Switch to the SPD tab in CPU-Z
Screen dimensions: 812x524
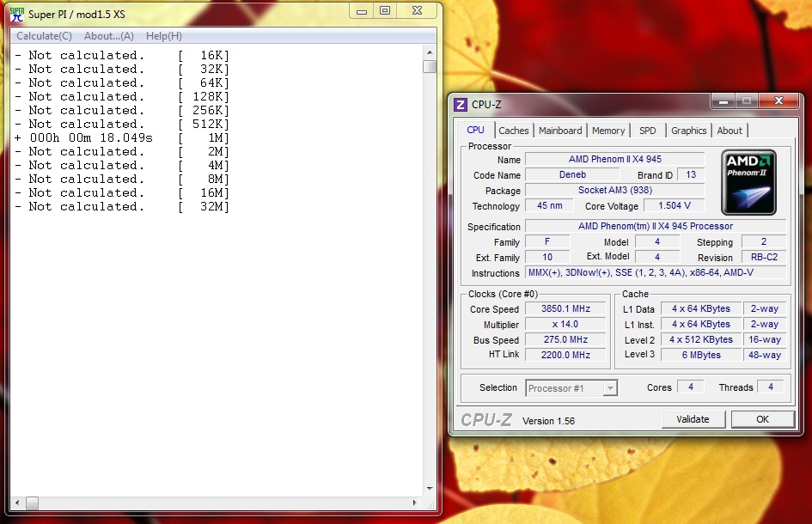coord(647,131)
